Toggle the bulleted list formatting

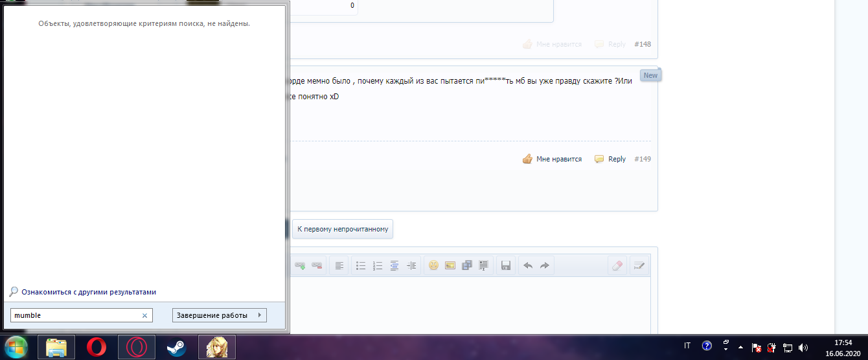point(361,265)
